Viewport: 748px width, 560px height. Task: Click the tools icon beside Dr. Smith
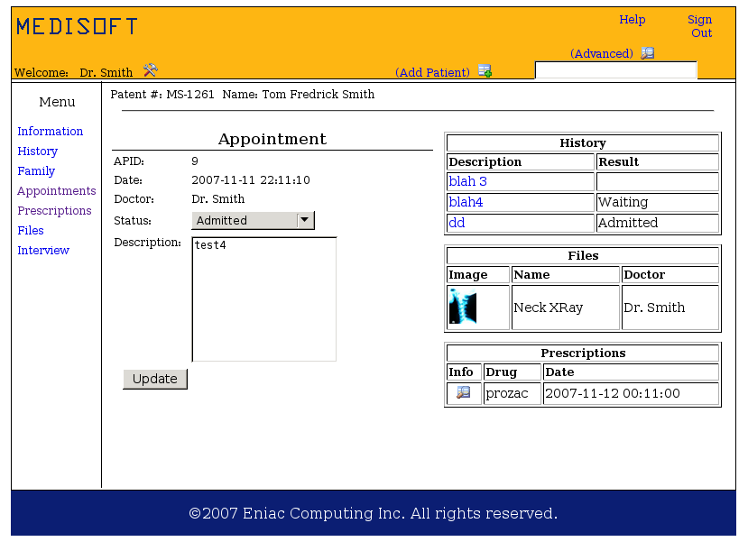click(151, 70)
